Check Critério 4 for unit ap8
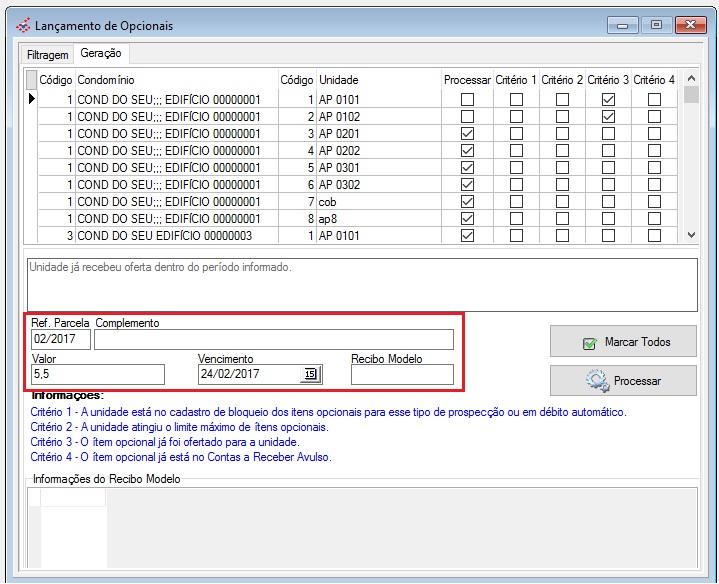The height and width of the screenshot is (584, 719). 654,219
